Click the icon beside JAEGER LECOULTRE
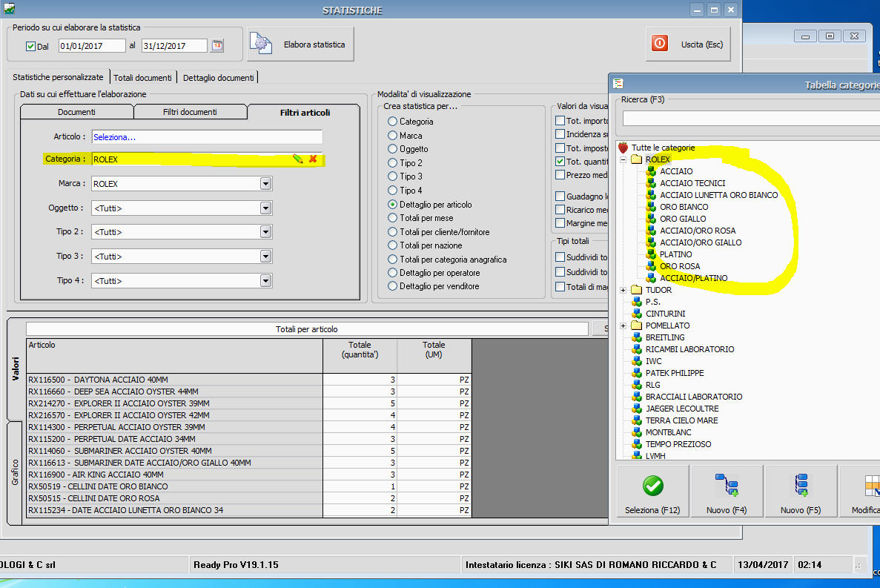 (x=636, y=409)
